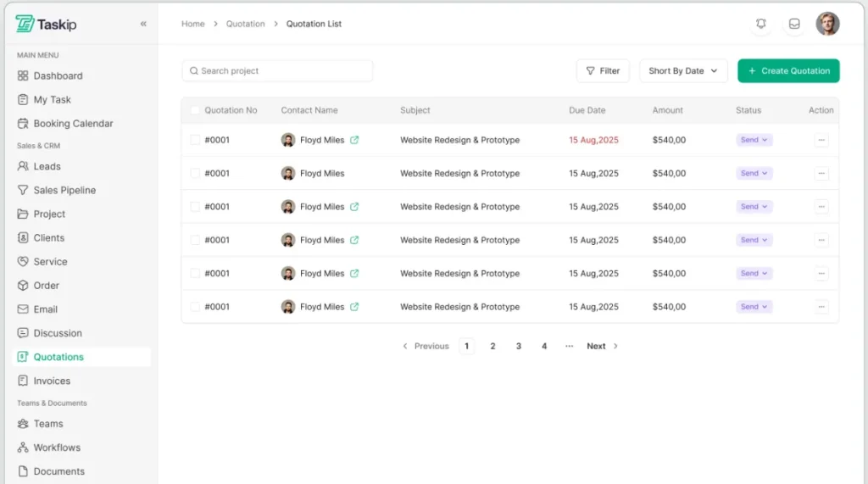Viewport: 868px width, 484px height.
Task: Go to Sales Pipeline in sidebar
Action: pos(64,191)
